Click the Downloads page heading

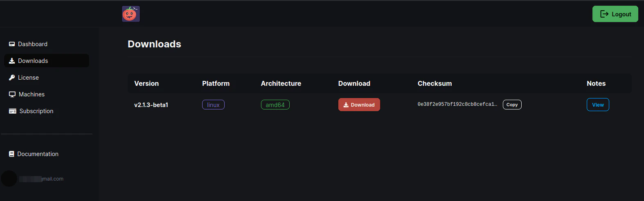click(154, 44)
